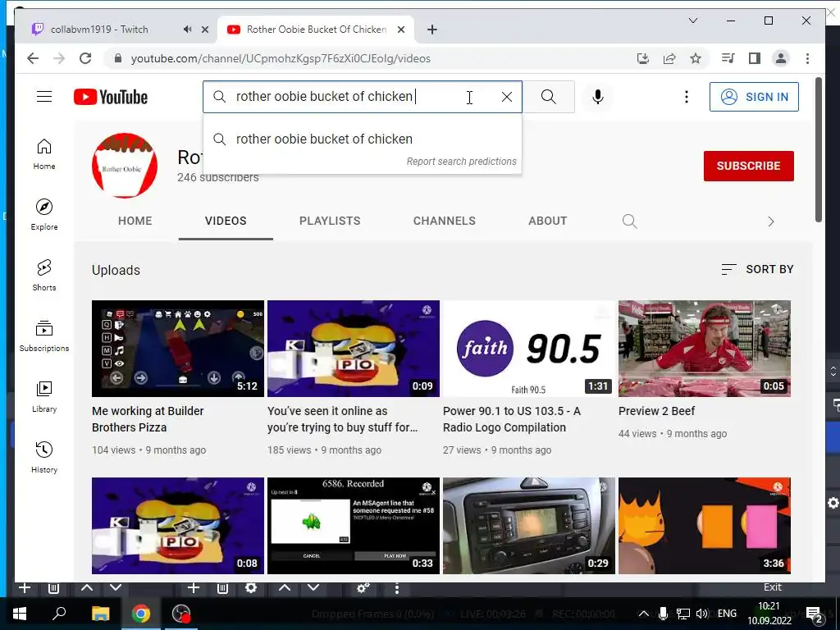Image resolution: width=840 pixels, height=630 pixels.
Task: Select the rother oobie bucket suggestion
Action: pos(362,139)
